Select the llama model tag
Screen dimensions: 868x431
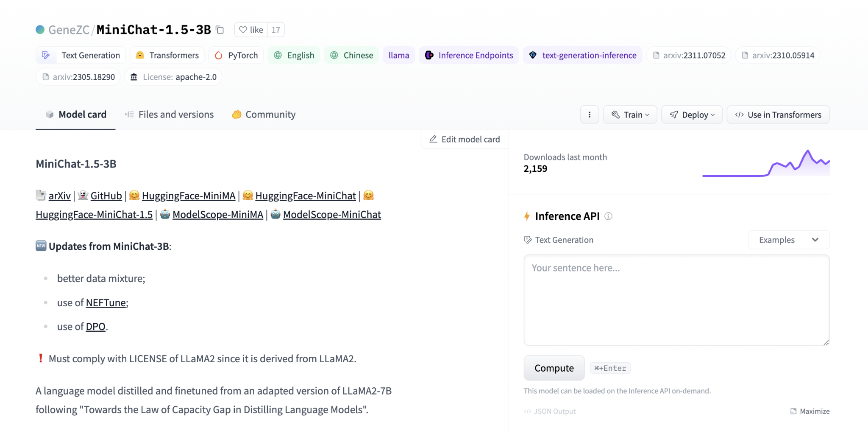coord(398,55)
